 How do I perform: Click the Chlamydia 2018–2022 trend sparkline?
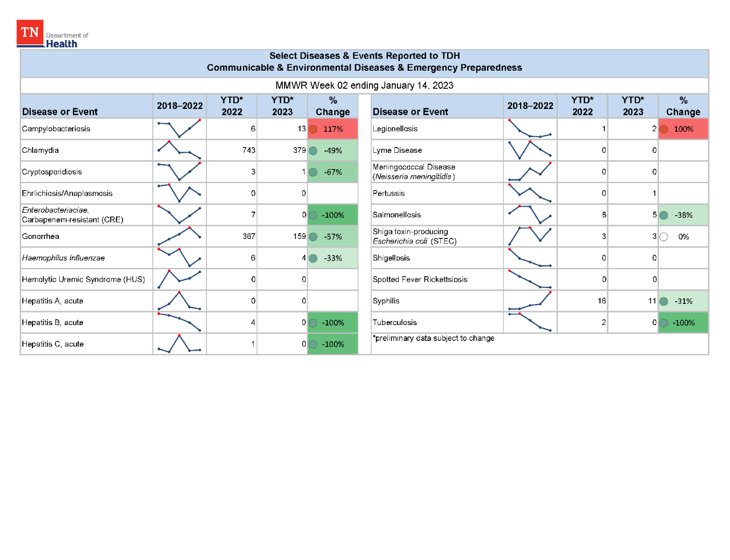[x=179, y=150]
